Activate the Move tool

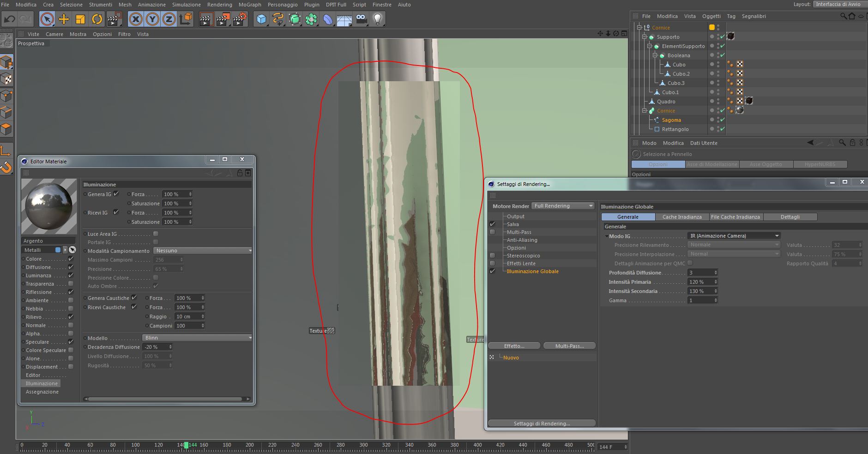[x=64, y=19]
